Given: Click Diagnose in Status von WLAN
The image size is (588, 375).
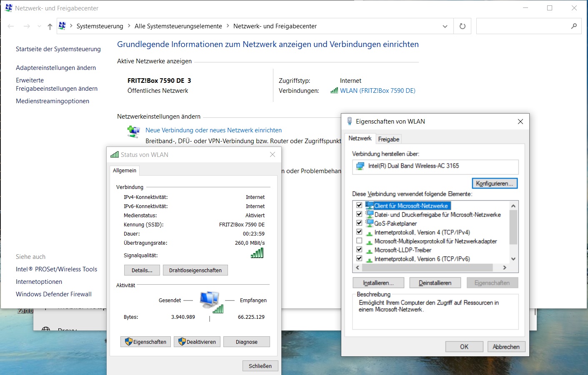Looking at the screenshot, I should coord(247,342).
